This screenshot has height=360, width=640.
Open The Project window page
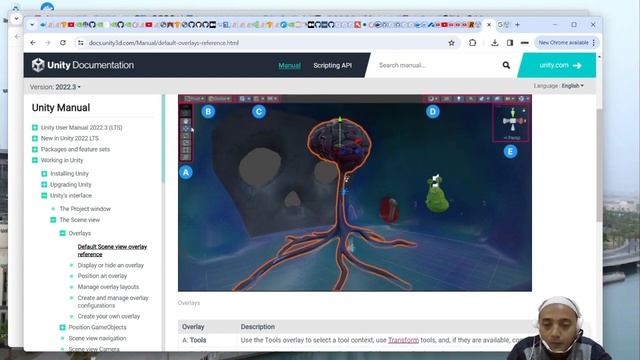pyautogui.click(x=85, y=209)
